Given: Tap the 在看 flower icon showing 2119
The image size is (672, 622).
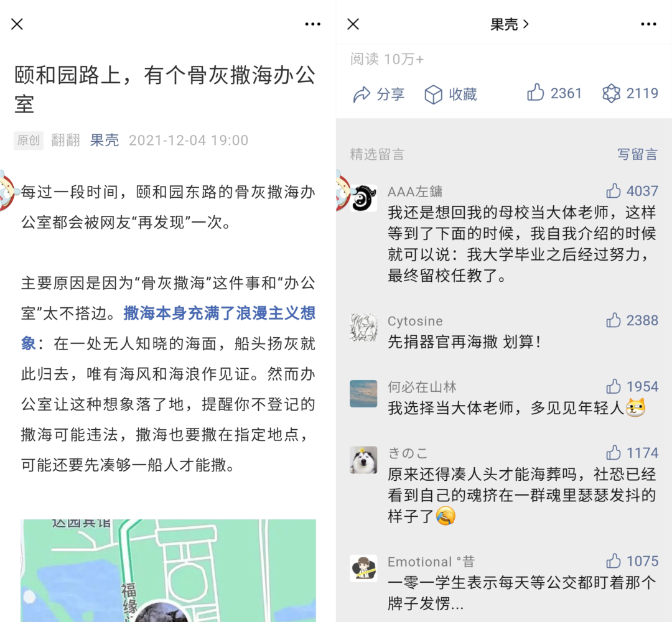Looking at the screenshot, I should coord(612,93).
